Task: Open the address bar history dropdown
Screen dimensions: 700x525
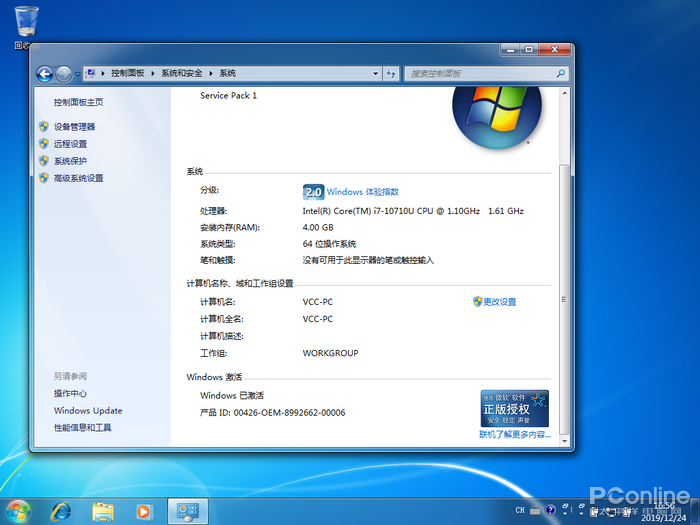Action: [375, 73]
